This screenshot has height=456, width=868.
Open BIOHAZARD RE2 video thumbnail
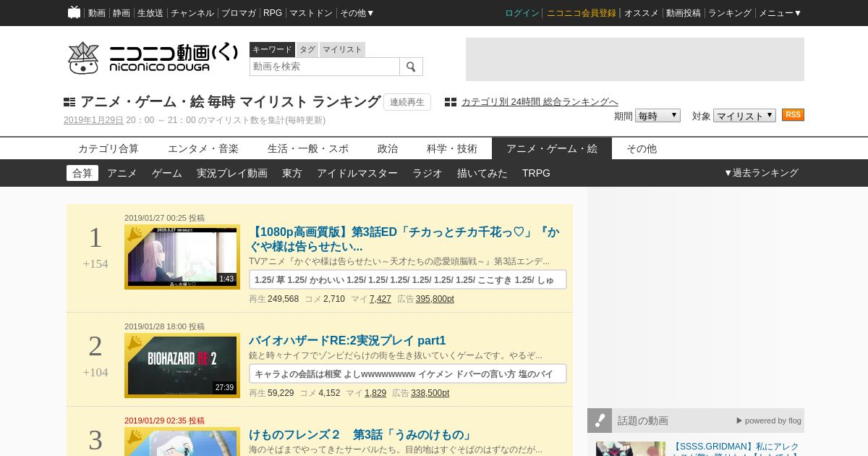[x=182, y=366]
